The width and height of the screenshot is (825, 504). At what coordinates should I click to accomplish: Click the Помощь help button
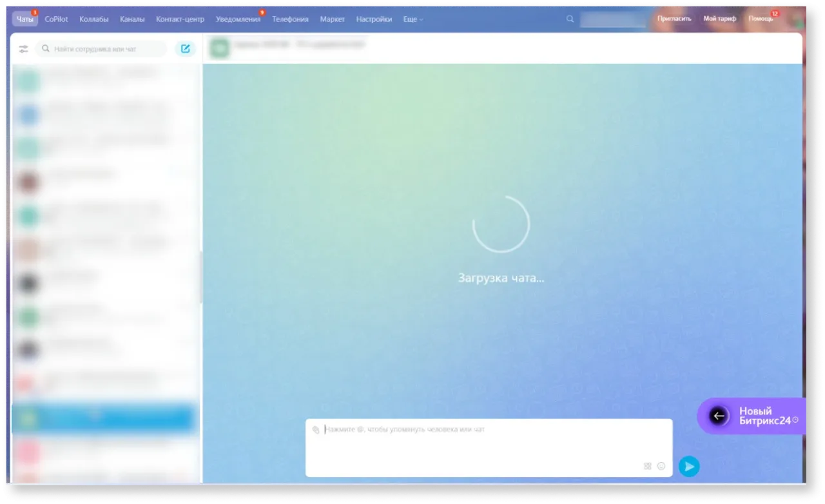pyautogui.click(x=761, y=19)
